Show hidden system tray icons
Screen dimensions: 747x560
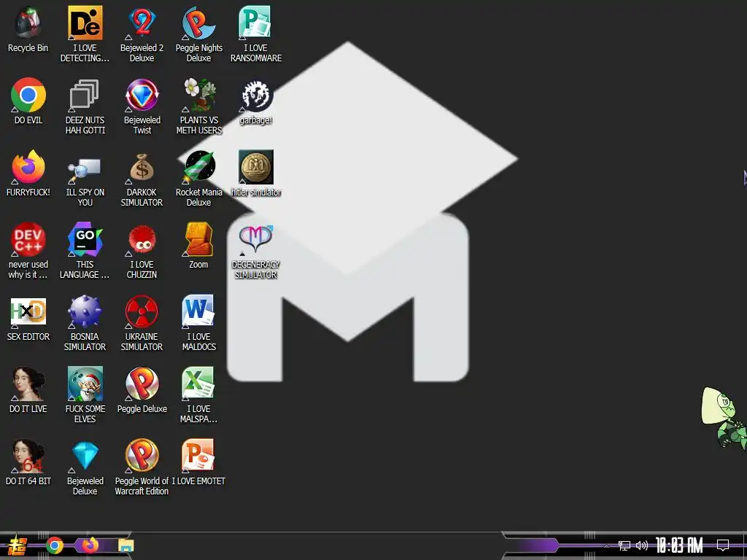[x=606, y=545]
